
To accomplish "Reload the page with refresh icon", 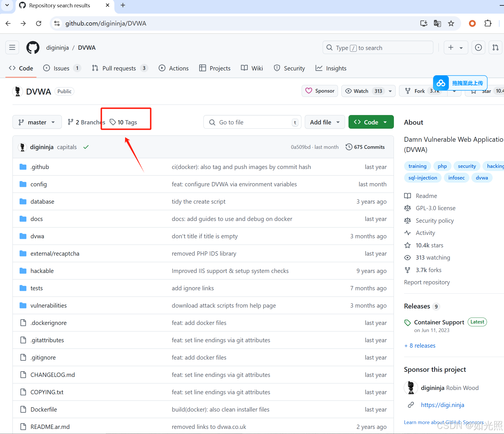I will [x=39, y=23].
